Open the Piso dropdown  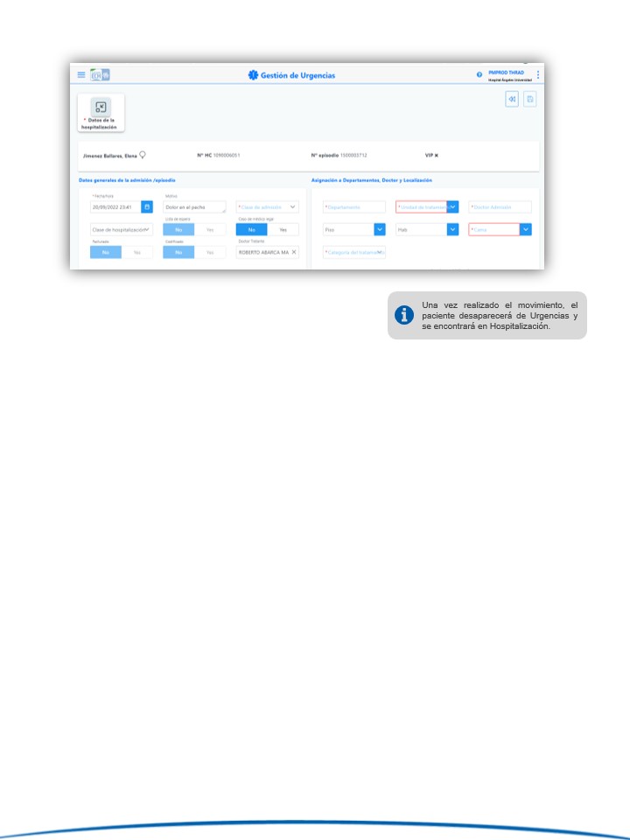coord(380,229)
